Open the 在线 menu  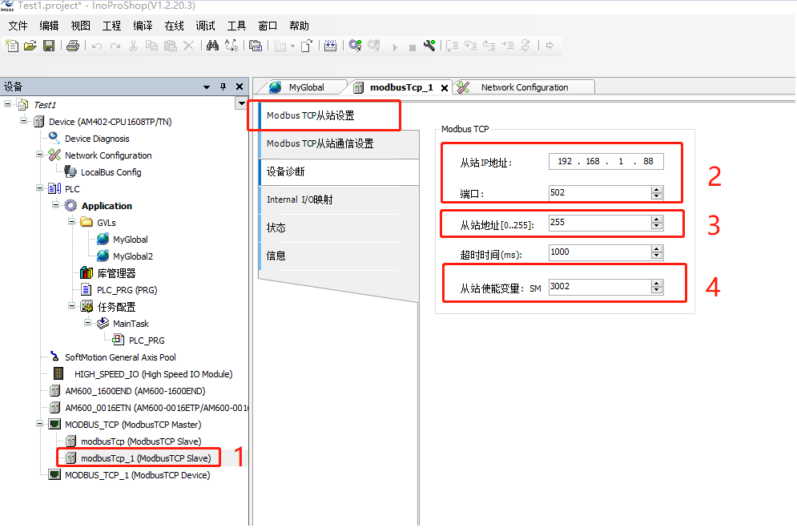pyautogui.click(x=175, y=26)
